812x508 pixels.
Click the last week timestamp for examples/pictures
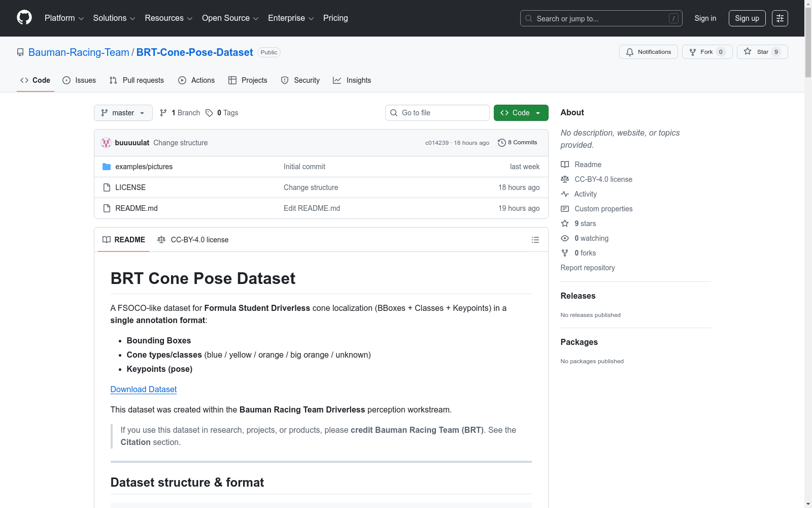point(525,167)
